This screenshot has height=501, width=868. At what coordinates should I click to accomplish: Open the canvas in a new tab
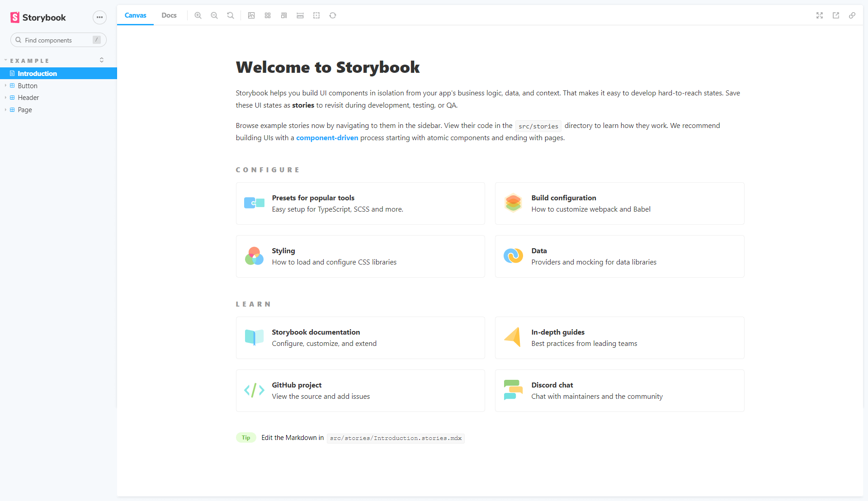pyautogui.click(x=836, y=15)
